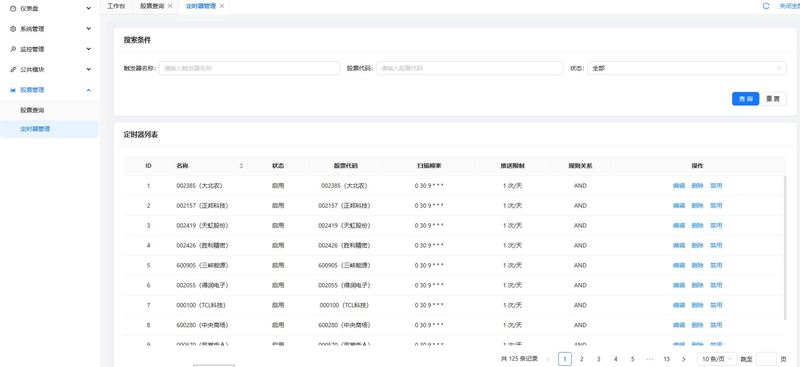Viewport: 800px width, 367px height.
Task: Click 禁用 for 000100 (TCL科技) row
Action: tap(716, 305)
